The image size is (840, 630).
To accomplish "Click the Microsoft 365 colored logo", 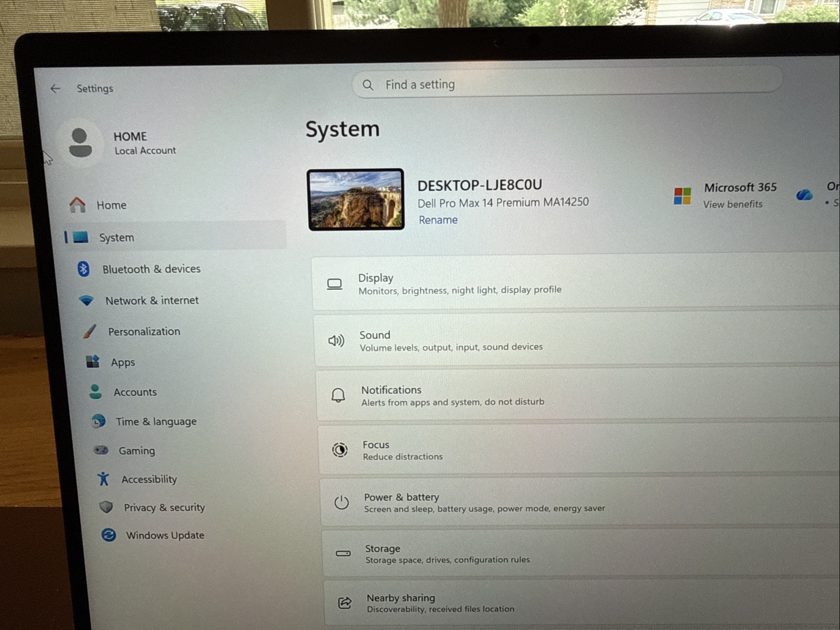I will [x=682, y=196].
